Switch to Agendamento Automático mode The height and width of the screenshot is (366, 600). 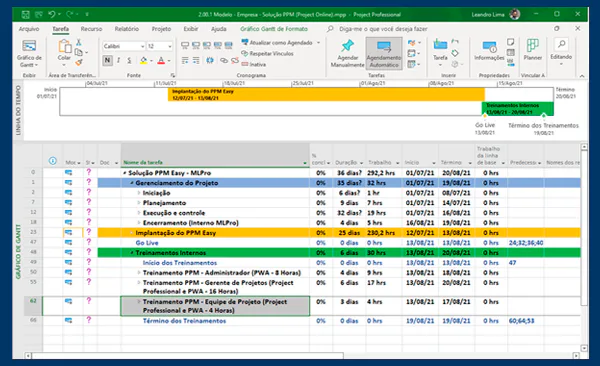[x=384, y=53]
